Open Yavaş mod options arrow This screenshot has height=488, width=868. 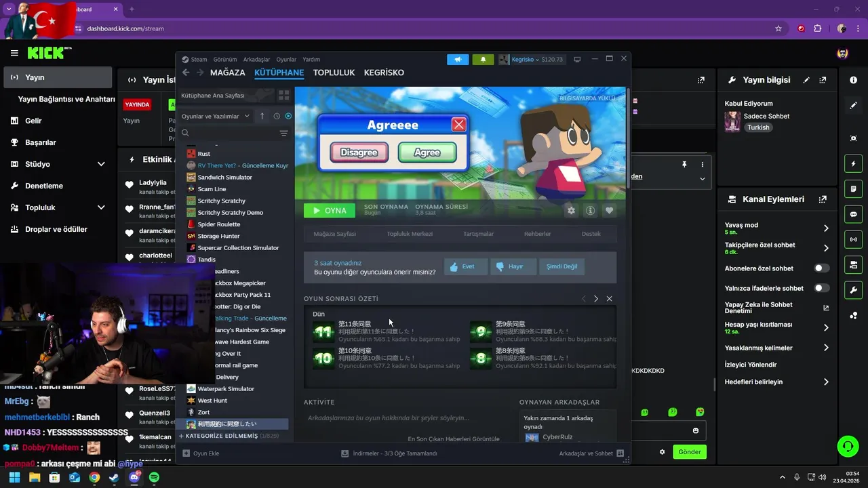point(826,228)
